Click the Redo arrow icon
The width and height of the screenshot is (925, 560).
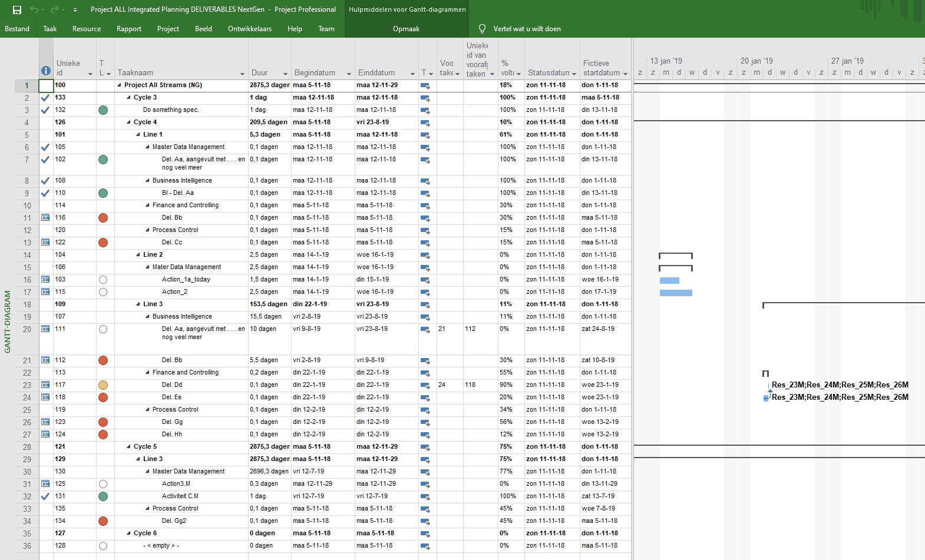55,9
